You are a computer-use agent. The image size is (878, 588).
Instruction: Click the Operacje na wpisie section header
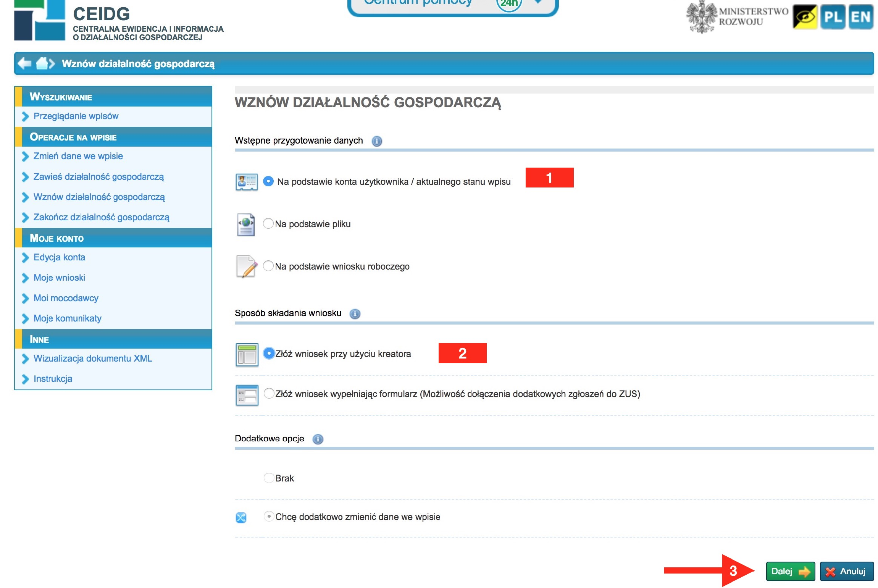point(113,137)
